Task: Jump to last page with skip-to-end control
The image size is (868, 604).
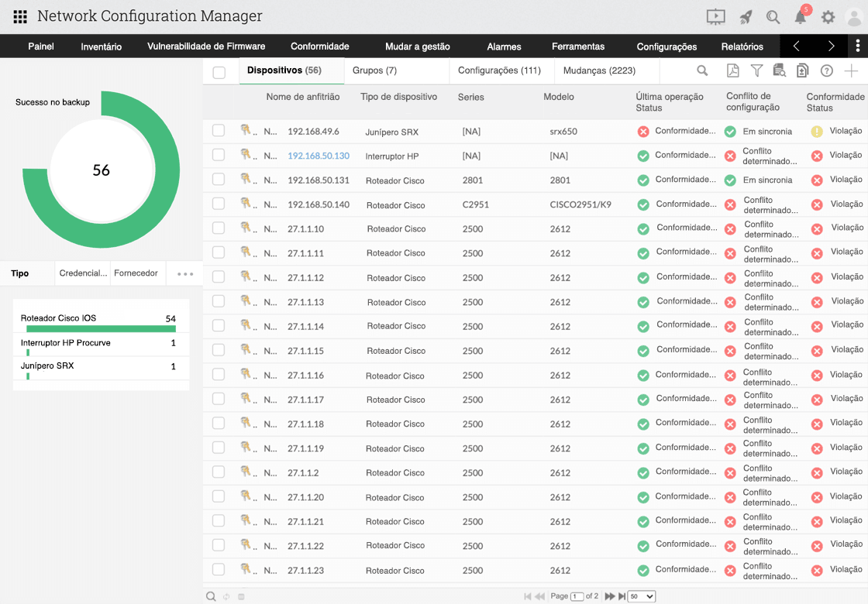Action: click(x=622, y=596)
